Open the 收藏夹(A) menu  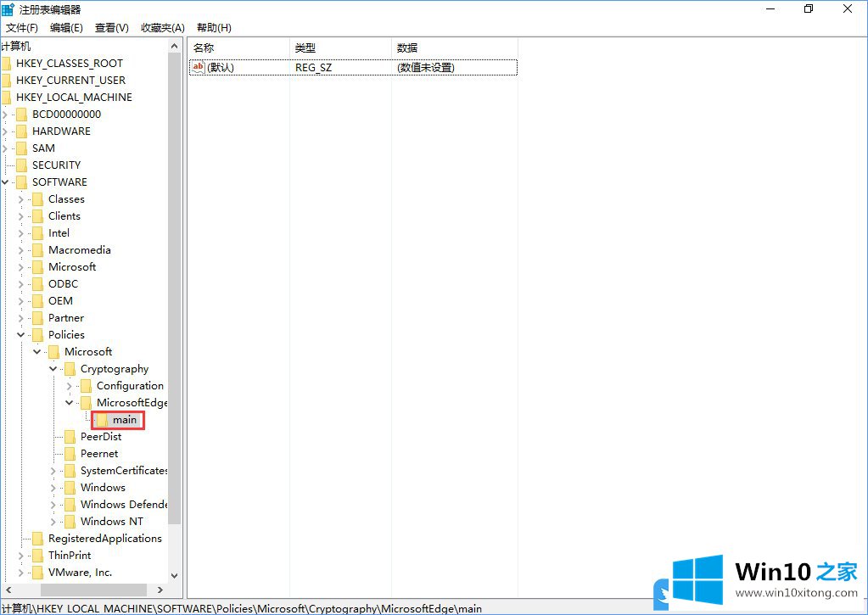(x=163, y=28)
